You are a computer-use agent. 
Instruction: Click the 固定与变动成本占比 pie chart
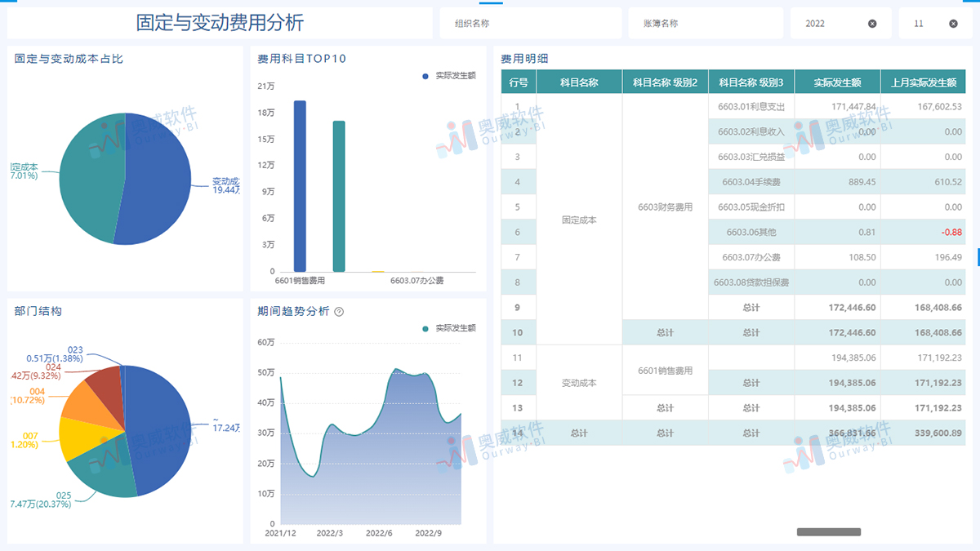122,178
